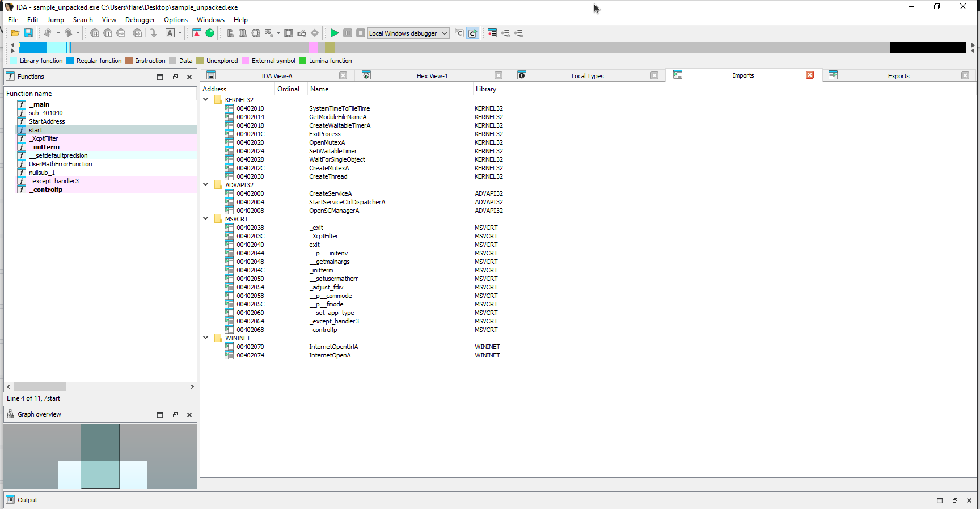Open the Search menu

pyautogui.click(x=83, y=20)
